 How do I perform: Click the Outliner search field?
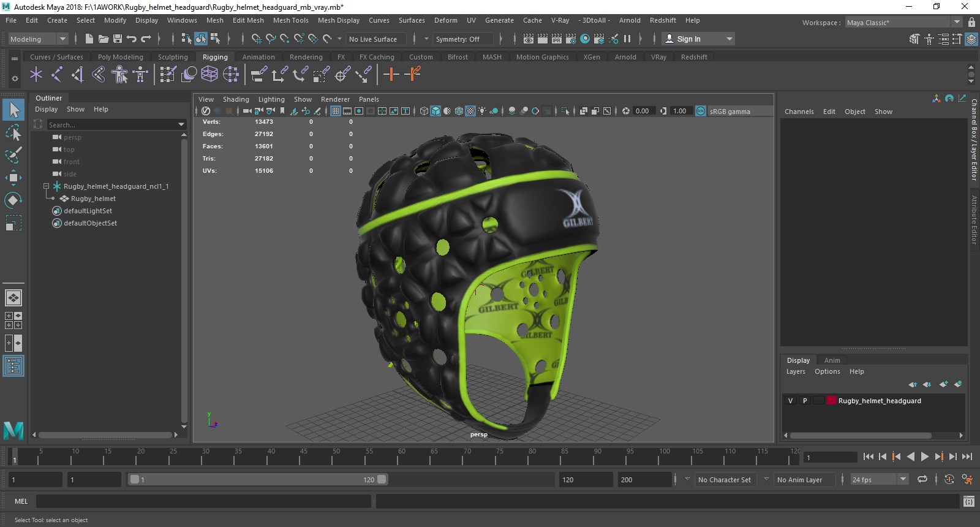point(111,124)
